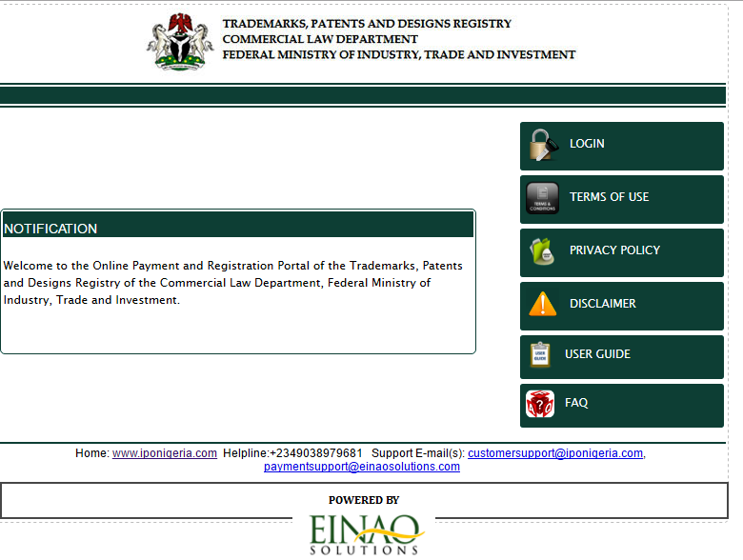Click the NOTIFICATION panel header
This screenshot has width=743, height=560.
(237, 229)
